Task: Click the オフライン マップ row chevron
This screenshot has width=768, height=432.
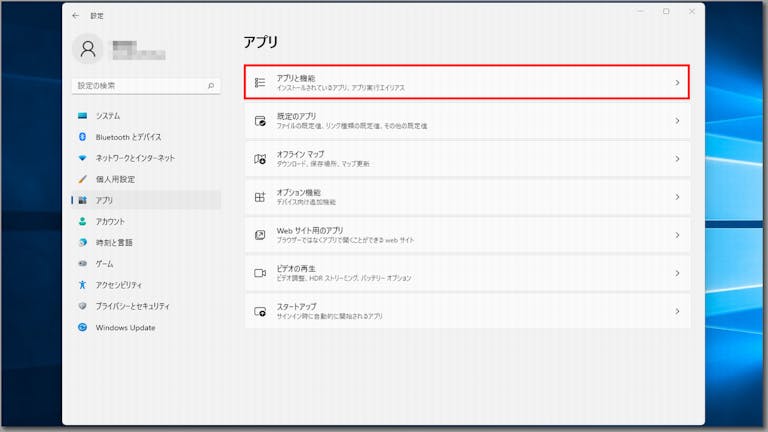Action: 677,159
